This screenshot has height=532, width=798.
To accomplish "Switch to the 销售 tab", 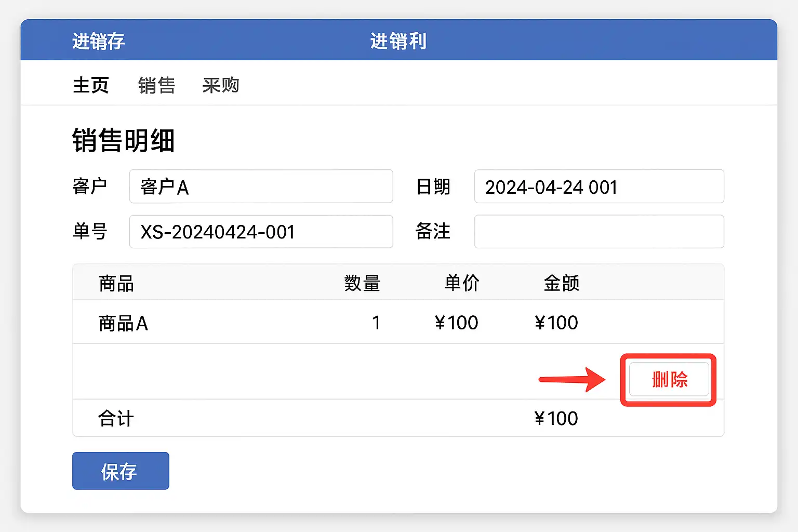I will (x=156, y=85).
